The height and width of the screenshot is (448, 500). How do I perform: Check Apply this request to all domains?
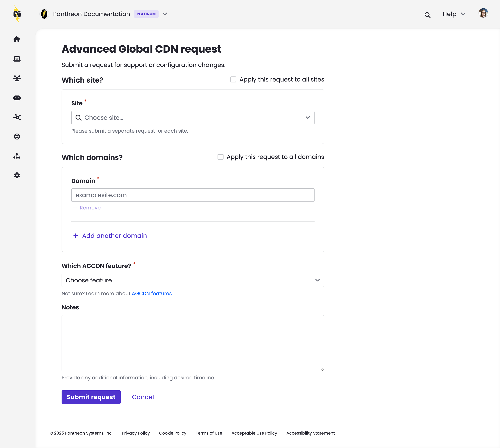click(220, 157)
